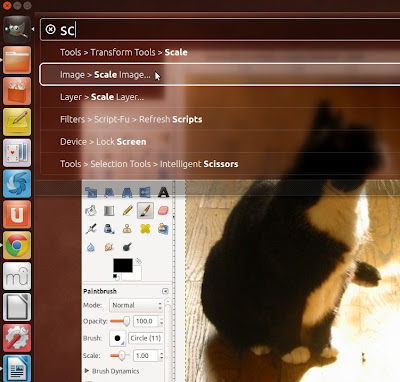Click the white background color swatch
400x382 pixels.
point(137,275)
